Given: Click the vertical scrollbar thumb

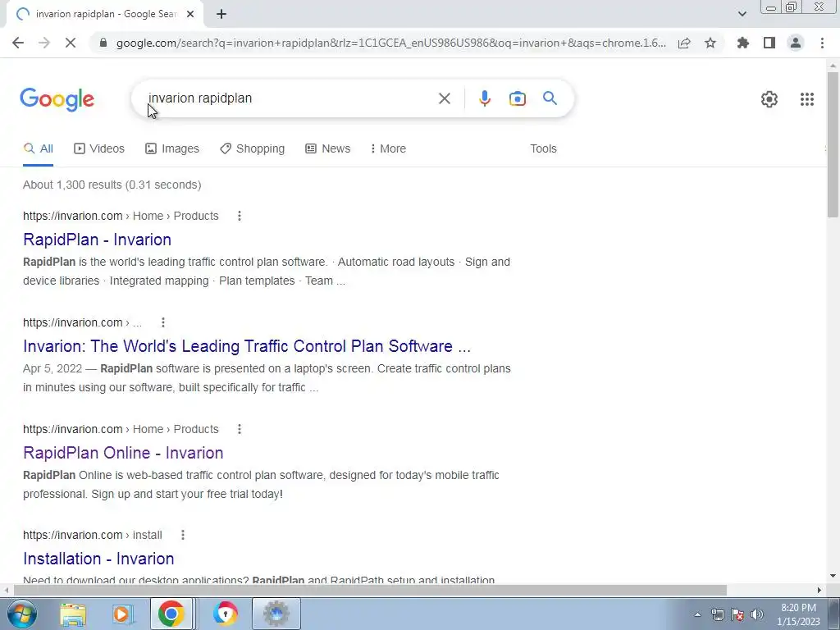Looking at the screenshot, I should (x=833, y=144).
